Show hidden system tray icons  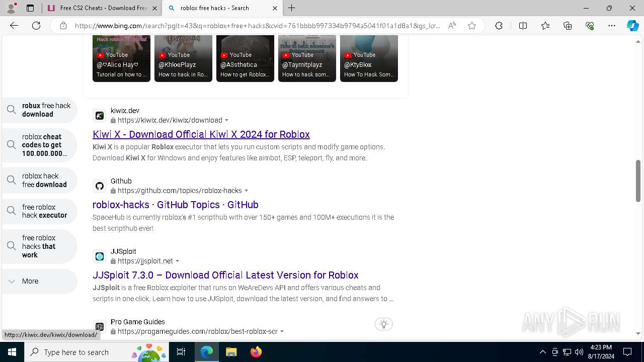point(542,352)
